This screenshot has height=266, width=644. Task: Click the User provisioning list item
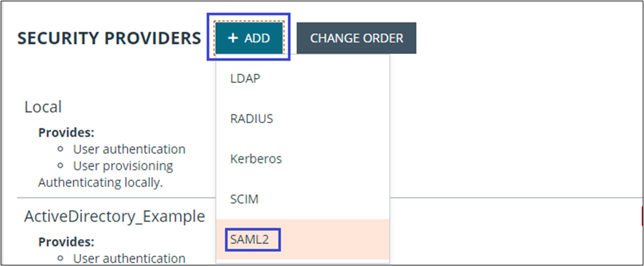[123, 166]
